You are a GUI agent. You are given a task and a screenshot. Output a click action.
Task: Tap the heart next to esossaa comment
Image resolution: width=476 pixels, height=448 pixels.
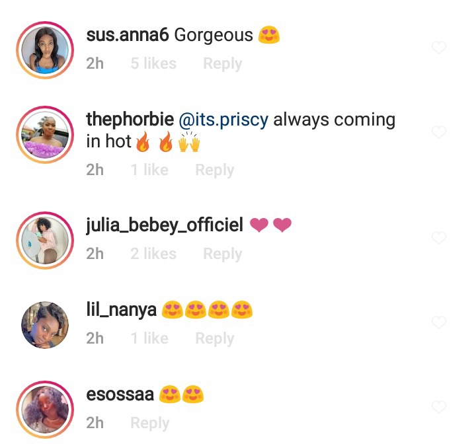(439, 407)
